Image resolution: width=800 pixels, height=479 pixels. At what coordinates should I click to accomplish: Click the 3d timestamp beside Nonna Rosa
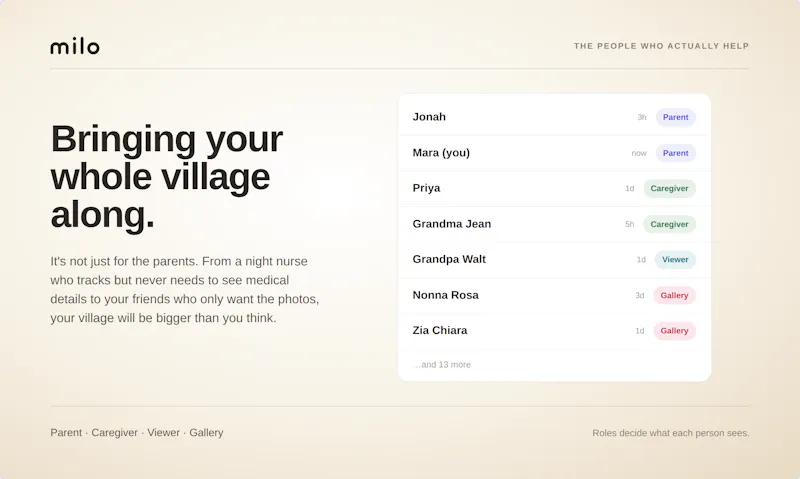(640, 295)
